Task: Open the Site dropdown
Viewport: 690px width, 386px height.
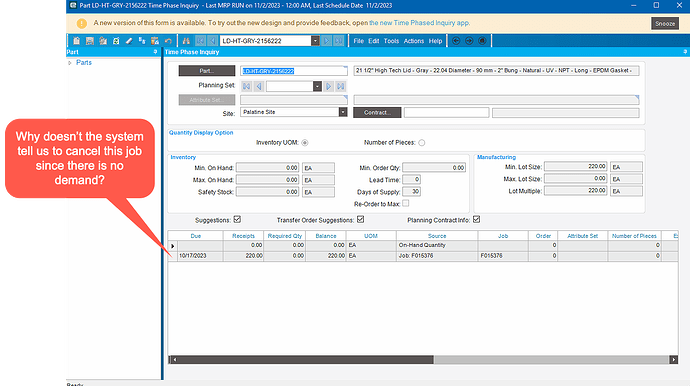Action: [343, 112]
